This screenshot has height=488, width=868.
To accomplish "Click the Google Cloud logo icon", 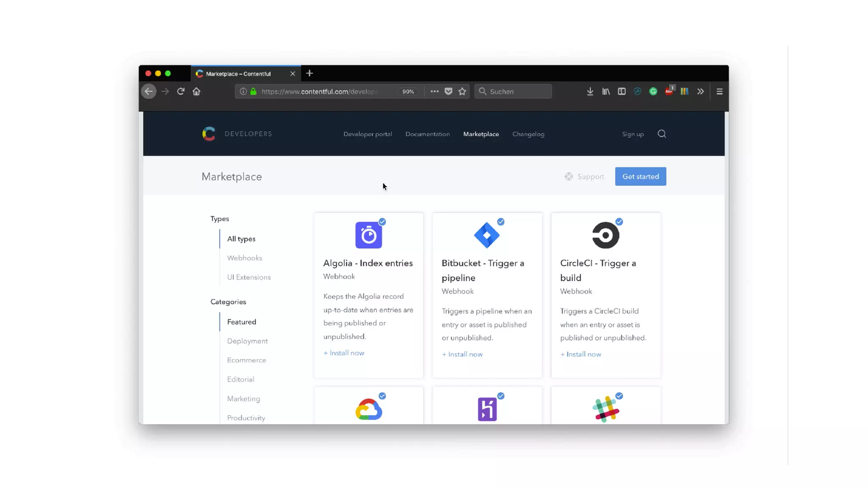I will click(x=368, y=409).
